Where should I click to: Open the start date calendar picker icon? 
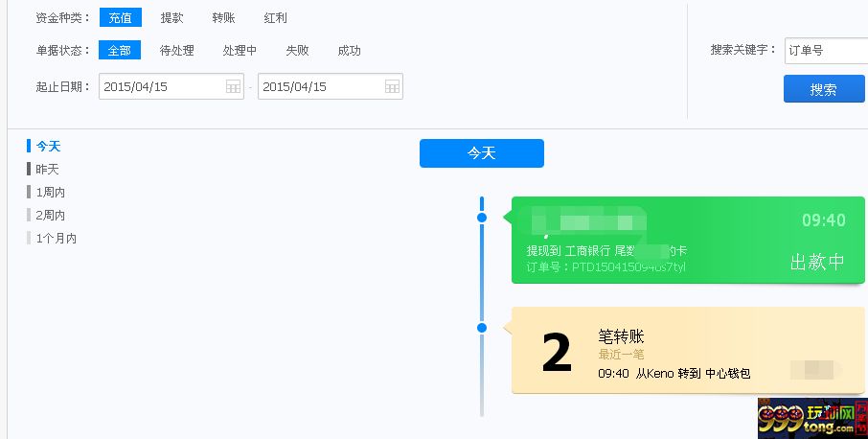pos(233,86)
